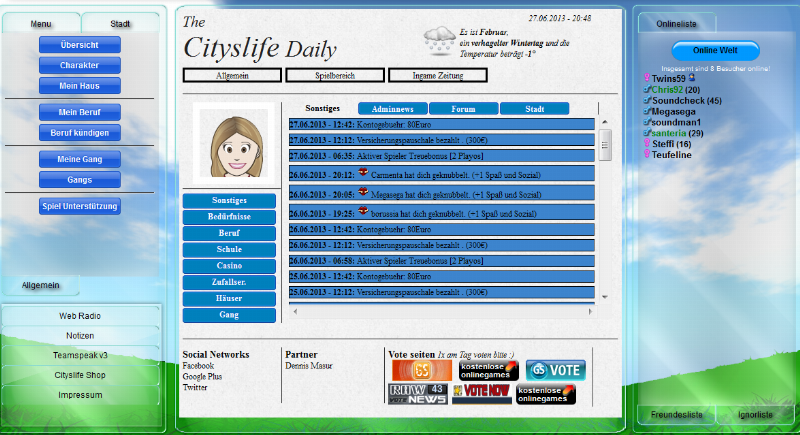The height and width of the screenshot is (435, 800).
Task: Open the Ingame Zeitung section
Action: pyautogui.click(x=438, y=75)
